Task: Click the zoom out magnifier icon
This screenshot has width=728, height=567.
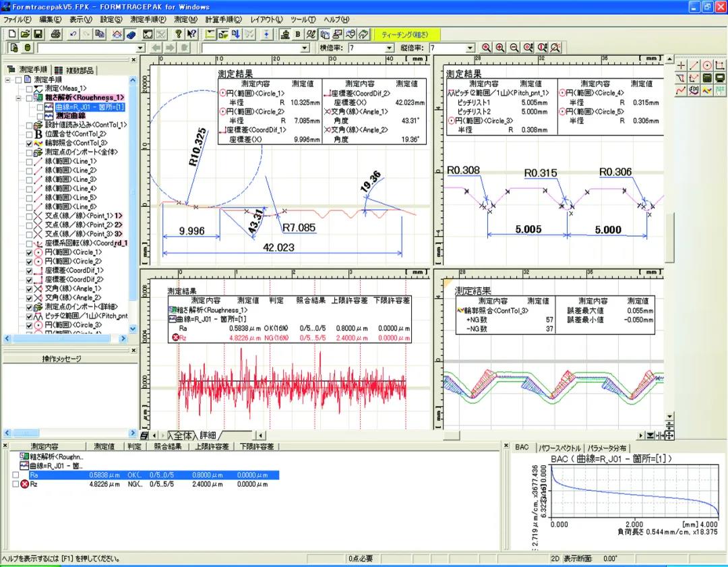Action: point(514,49)
